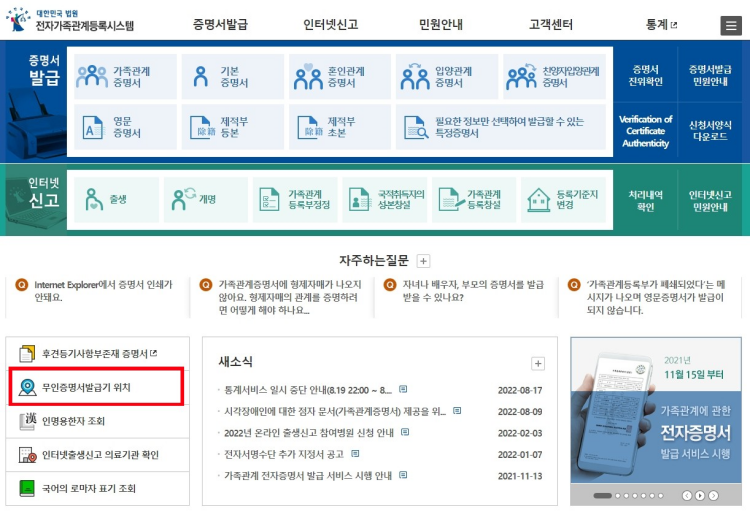Click the court logo at top left
This screenshot has height=515, width=750.
pyautogui.click(x=70, y=20)
